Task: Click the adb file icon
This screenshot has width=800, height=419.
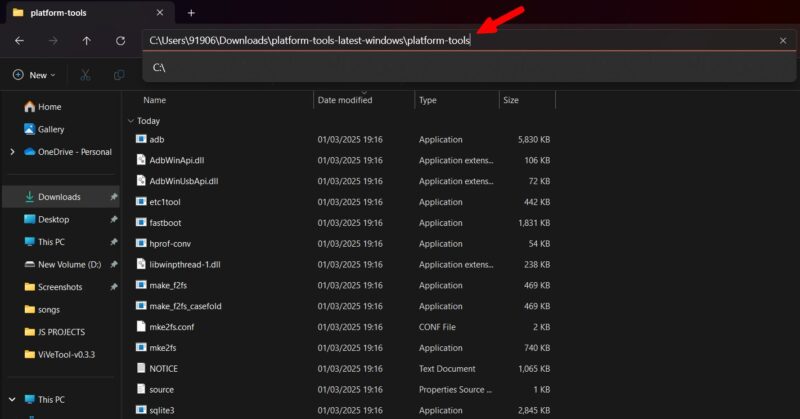Action: coord(141,139)
